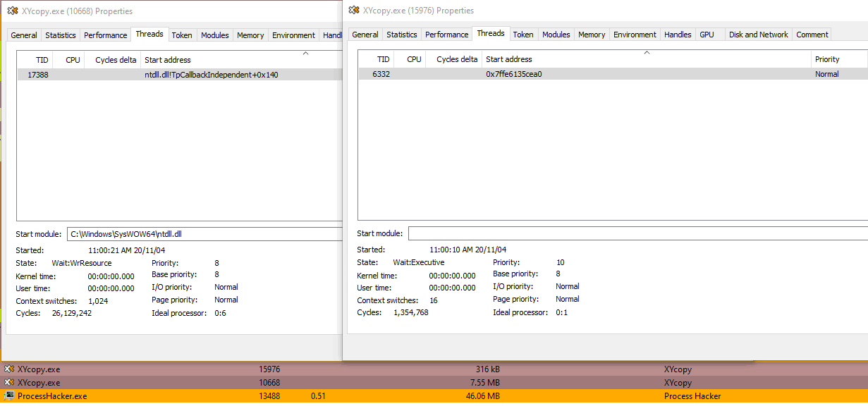
Task: Click XYcopy icon in 15976 Properties title bar
Action: coord(353,11)
